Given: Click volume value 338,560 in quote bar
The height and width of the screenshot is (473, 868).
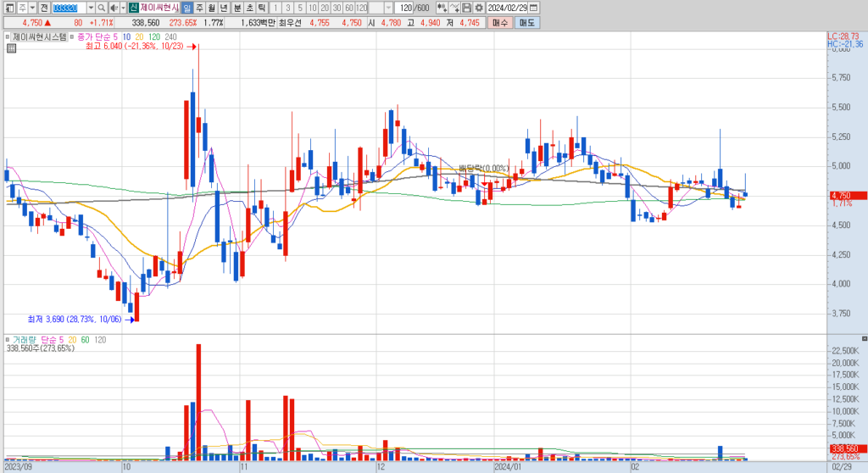Looking at the screenshot, I should 146,23.
